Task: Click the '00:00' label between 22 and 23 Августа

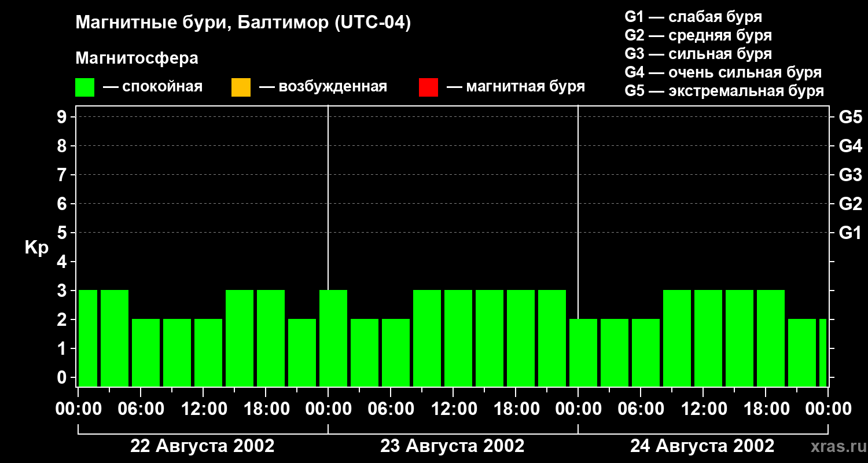Action: (328, 409)
